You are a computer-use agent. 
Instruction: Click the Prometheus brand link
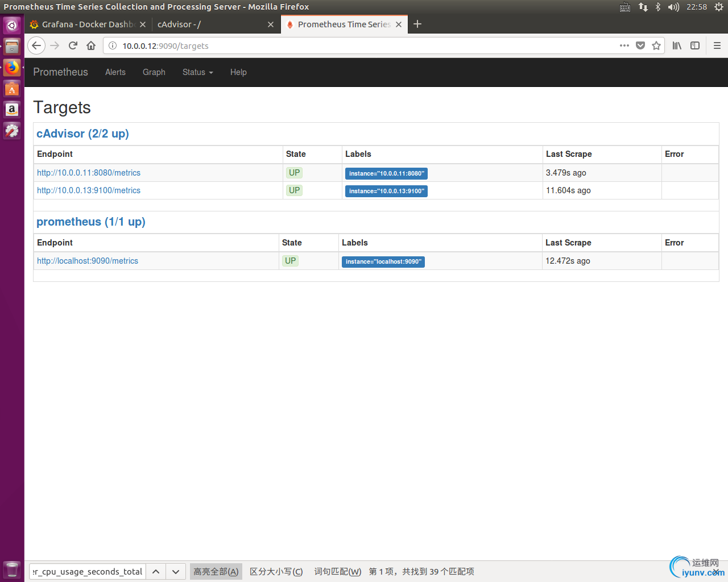coord(60,72)
